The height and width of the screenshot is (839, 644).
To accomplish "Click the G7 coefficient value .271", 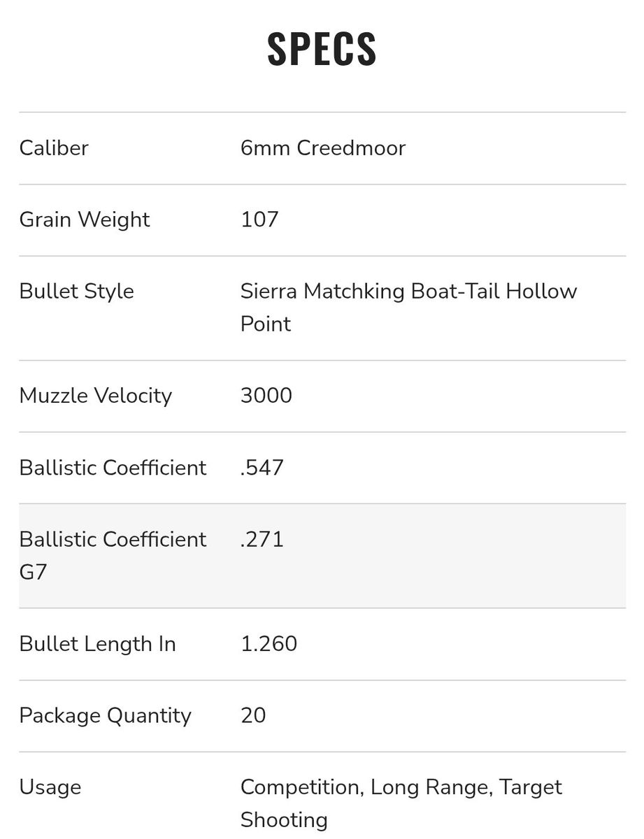I will coord(262,540).
